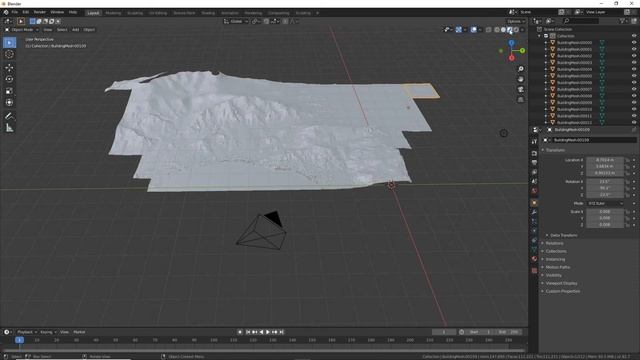The width and height of the screenshot is (640, 360).
Task: Select the Select Box tool
Action: [9, 42]
